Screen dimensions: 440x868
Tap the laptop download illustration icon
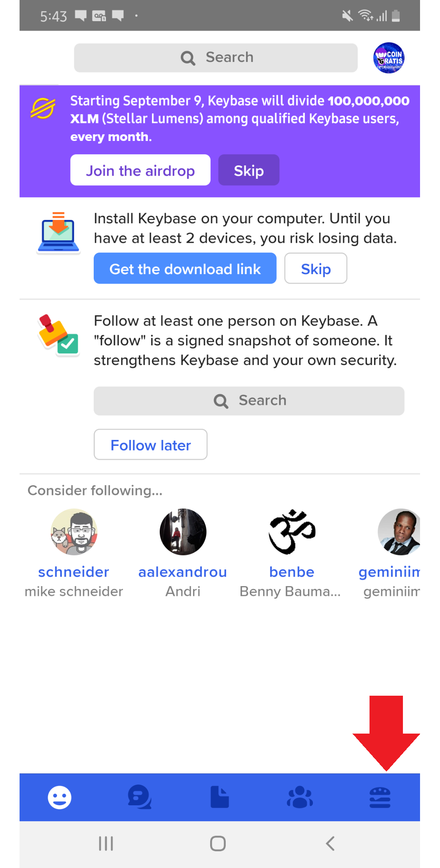(58, 233)
